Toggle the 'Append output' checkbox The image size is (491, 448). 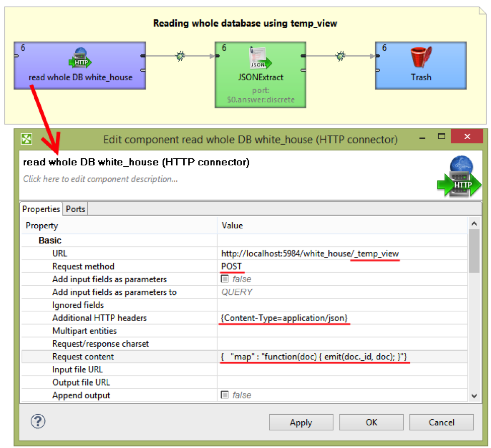point(225,395)
